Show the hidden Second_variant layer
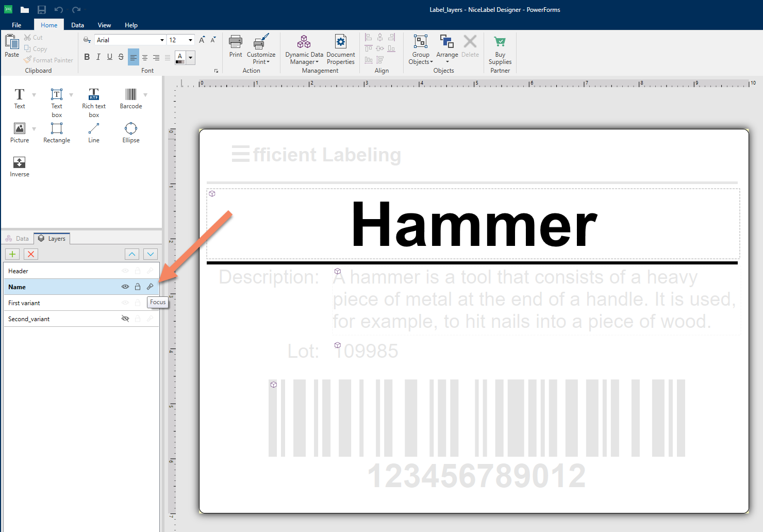Screen dimensions: 763x532 [125, 319]
